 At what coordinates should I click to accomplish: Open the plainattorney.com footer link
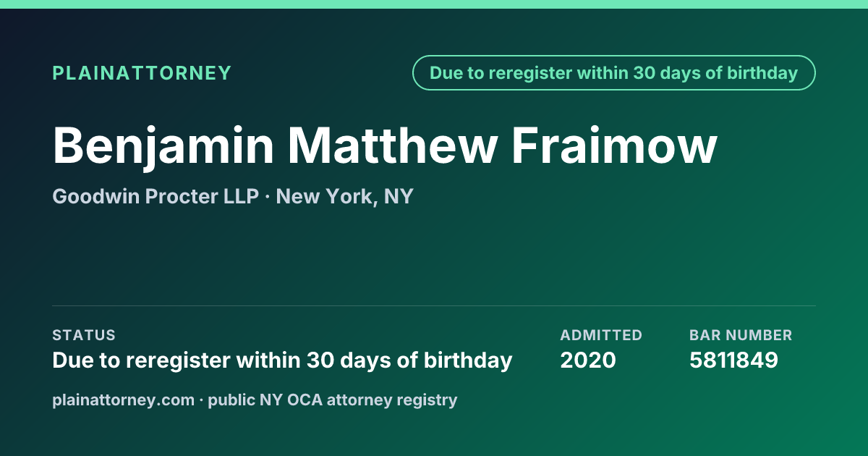(123, 400)
